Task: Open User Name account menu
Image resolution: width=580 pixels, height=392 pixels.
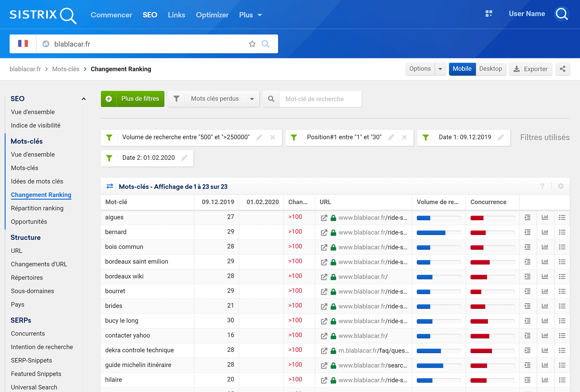Action: pos(527,14)
